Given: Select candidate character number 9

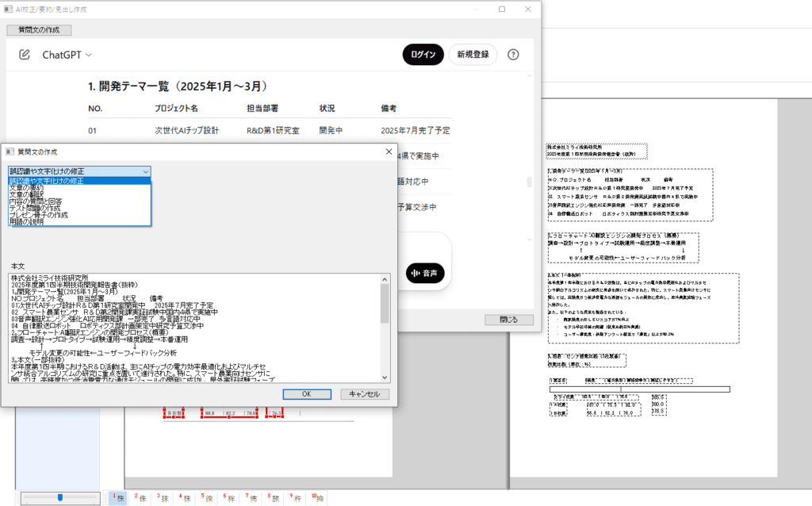Looking at the screenshot, I should (x=297, y=498).
